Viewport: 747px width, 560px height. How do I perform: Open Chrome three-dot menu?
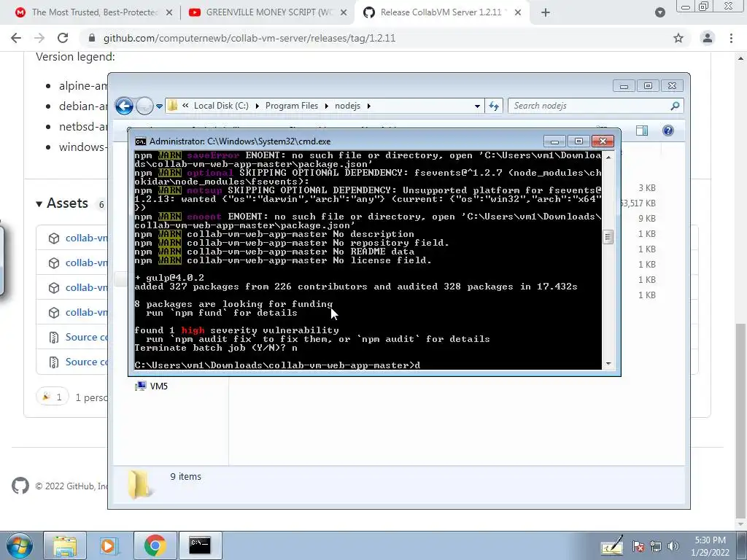[731, 38]
